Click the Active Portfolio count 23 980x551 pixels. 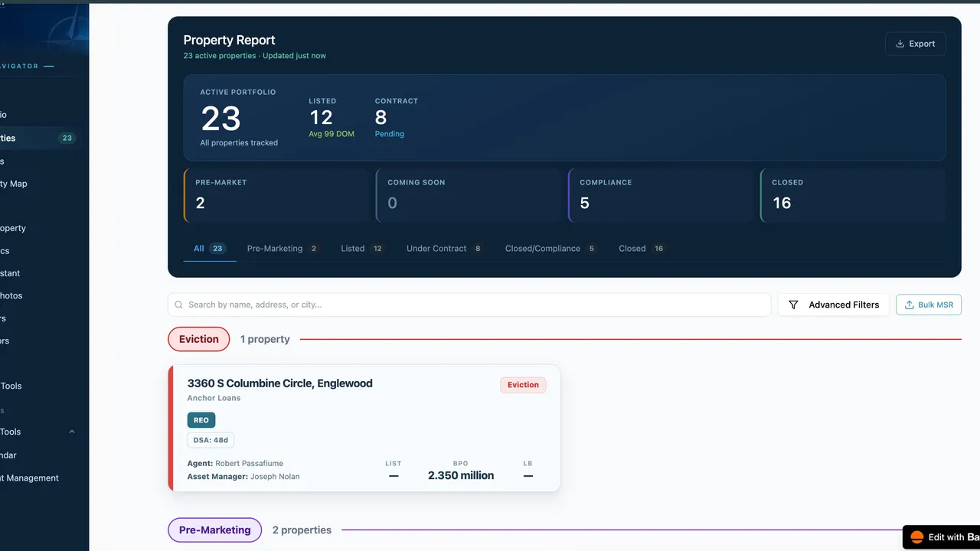tap(220, 119)
